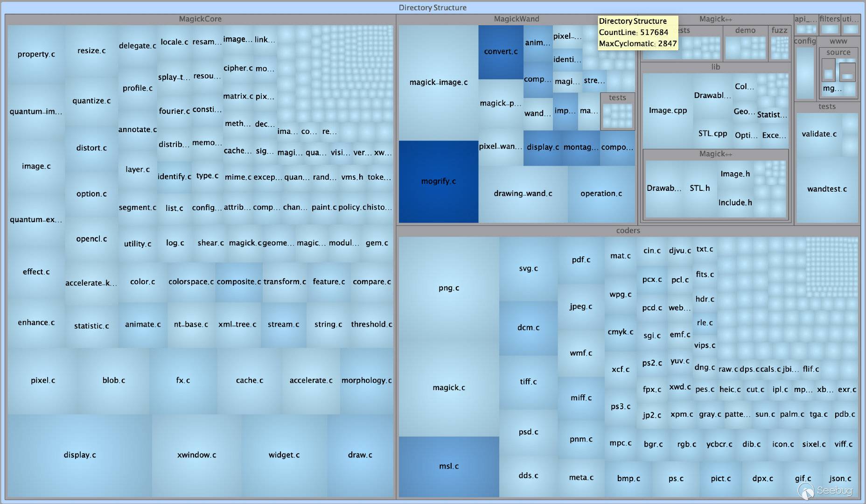The height and width of the screenshot is (504, 866).
Task: Select the pnm.c block
Action: (581, 440)
